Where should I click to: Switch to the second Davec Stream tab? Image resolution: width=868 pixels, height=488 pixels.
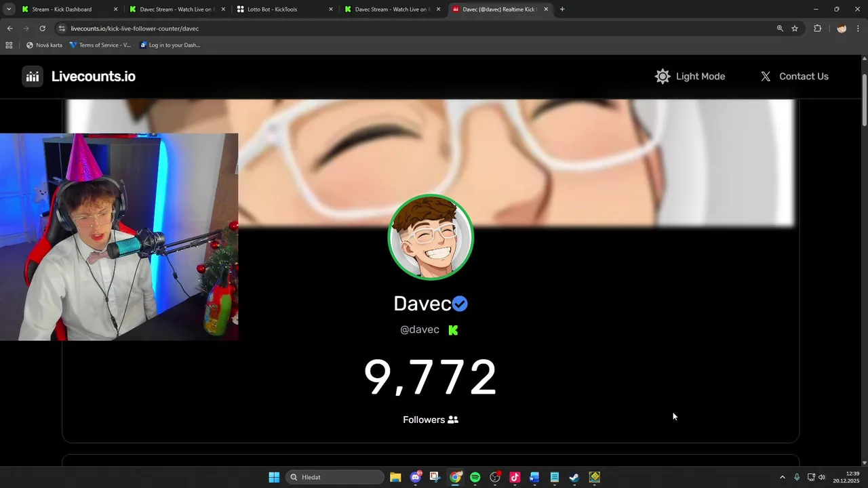point(391,9)
